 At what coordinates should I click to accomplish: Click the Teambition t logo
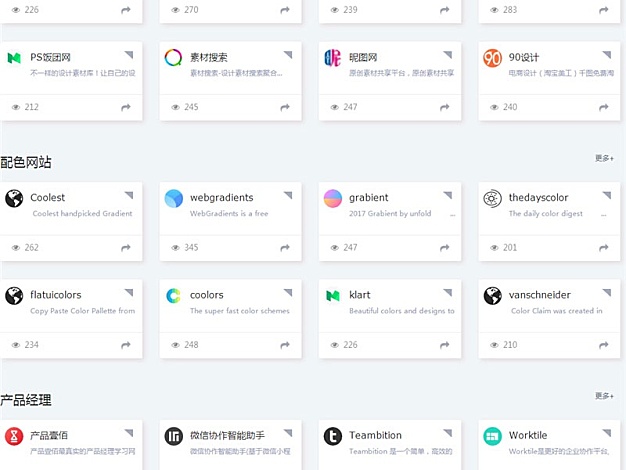(333, 436)
